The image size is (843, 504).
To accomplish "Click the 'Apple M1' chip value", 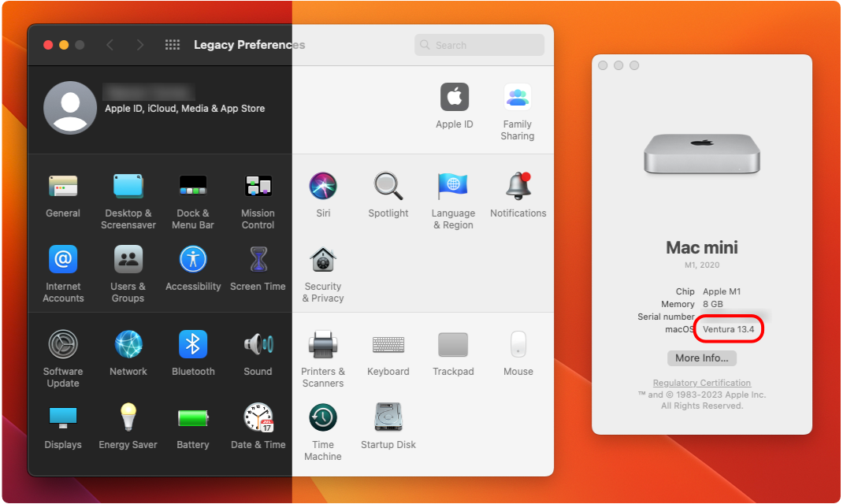I will [722, 291].
